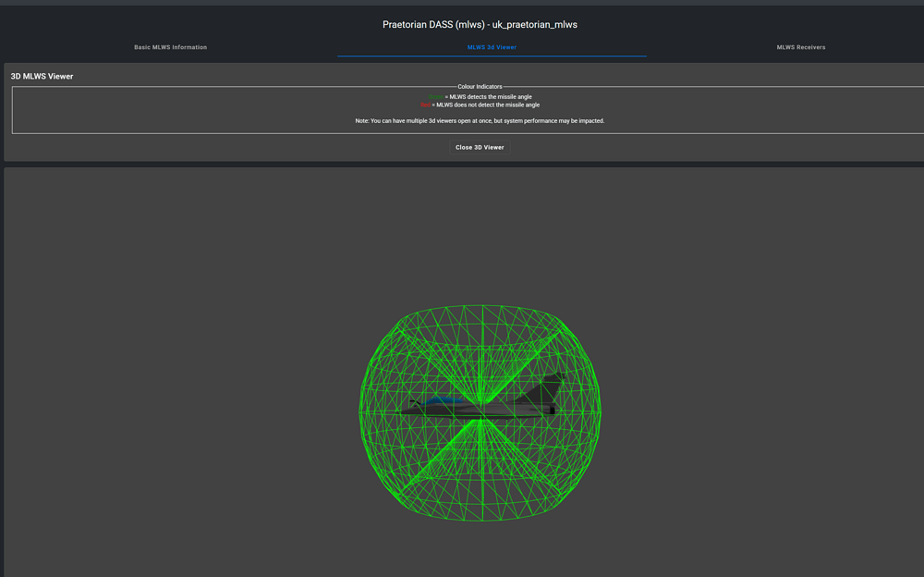924x577 pixels.
Task: Click the upper cone's wide opening in the wireframe
Action: click(480, 327)
